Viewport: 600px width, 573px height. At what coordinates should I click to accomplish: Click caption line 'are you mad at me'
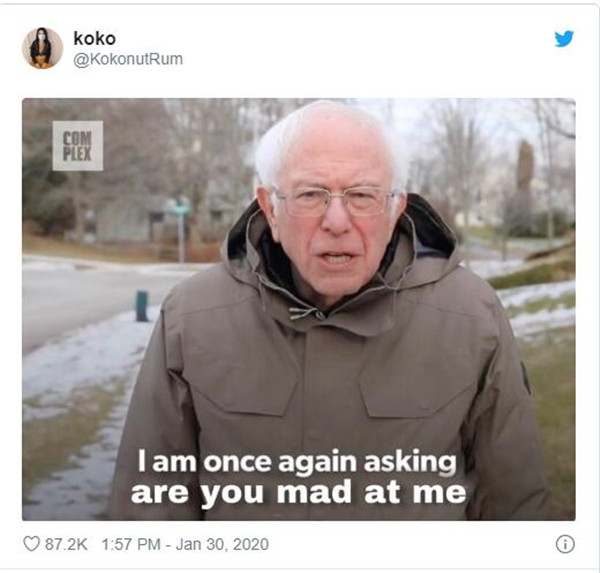pyautogui.click(x=298, y=493)
